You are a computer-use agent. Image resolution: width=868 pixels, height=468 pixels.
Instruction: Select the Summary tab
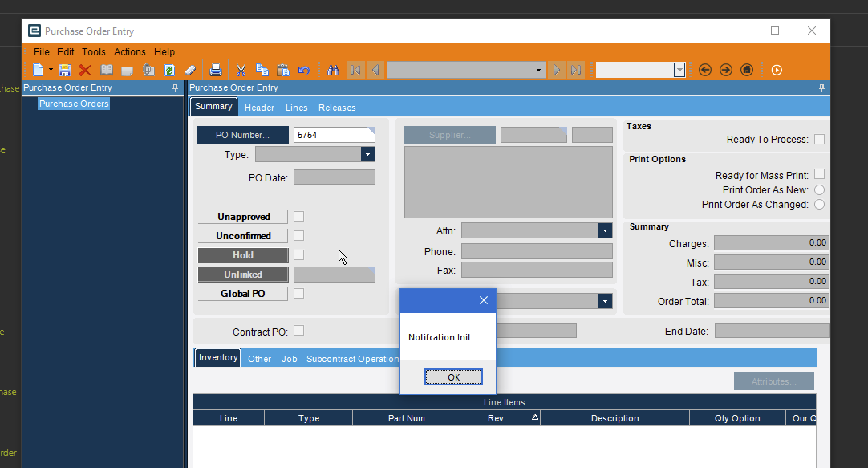(213, 106)
